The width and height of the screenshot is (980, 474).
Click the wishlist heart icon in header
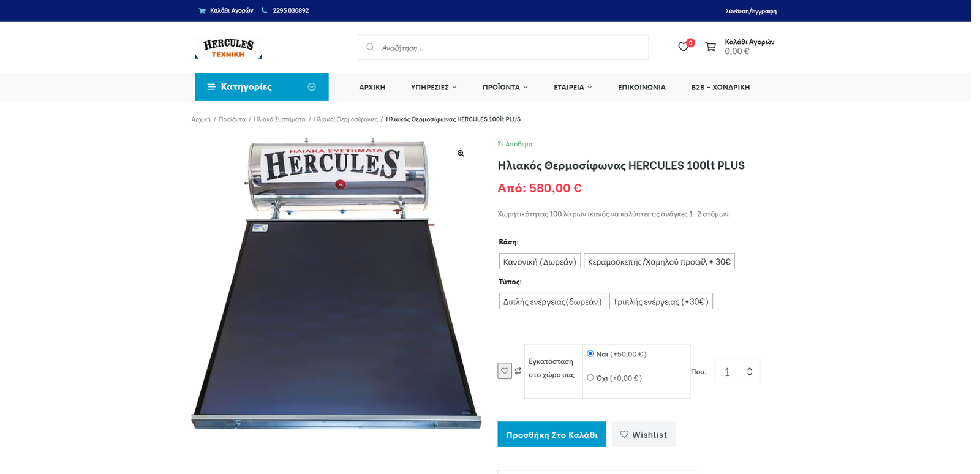click(683, 47)
